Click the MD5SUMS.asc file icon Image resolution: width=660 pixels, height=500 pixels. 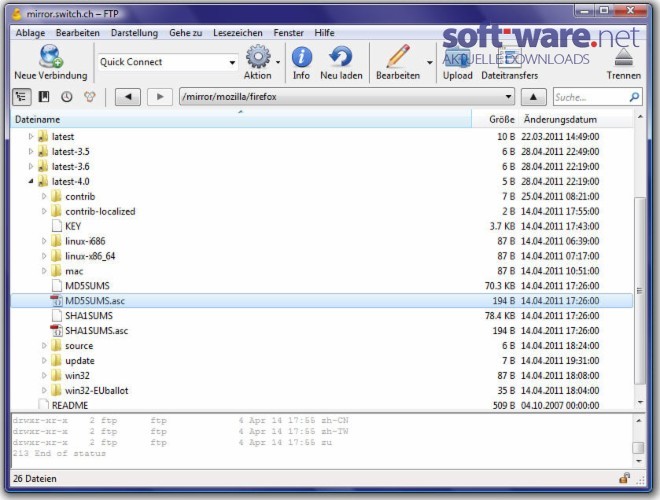coord(56,301)
